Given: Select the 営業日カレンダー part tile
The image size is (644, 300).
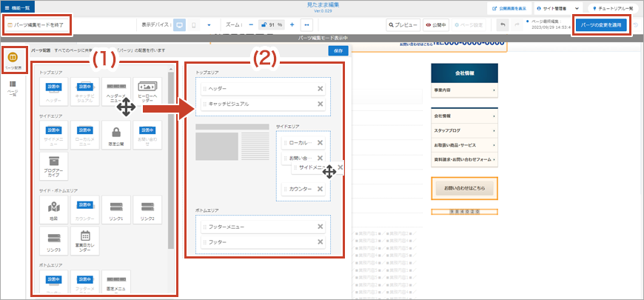Looking at the screenshot, I should coord(84,240).
